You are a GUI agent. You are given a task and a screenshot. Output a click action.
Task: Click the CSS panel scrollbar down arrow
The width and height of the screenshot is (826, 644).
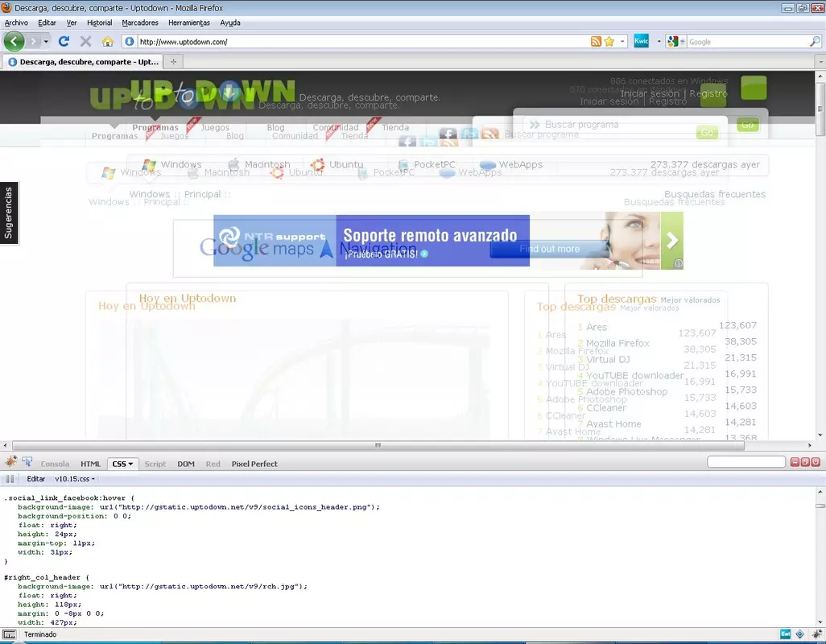pyautogui.click(x=820, y=622)
